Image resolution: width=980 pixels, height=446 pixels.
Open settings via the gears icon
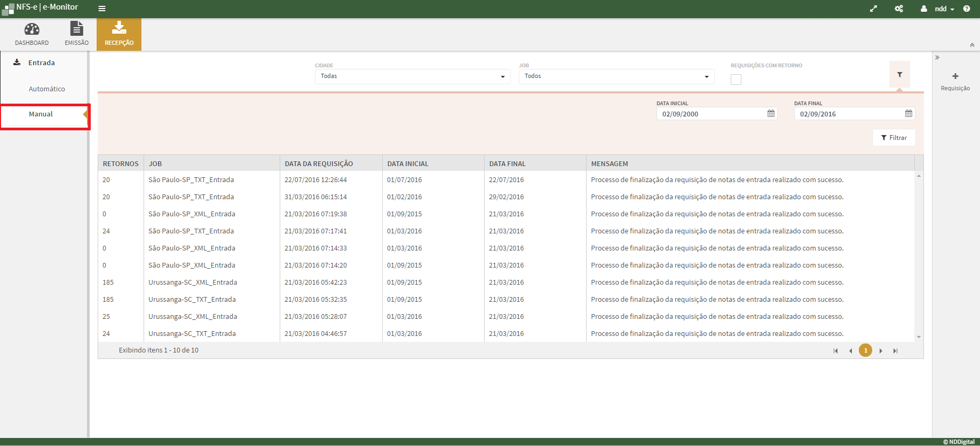tap(899, 9)
